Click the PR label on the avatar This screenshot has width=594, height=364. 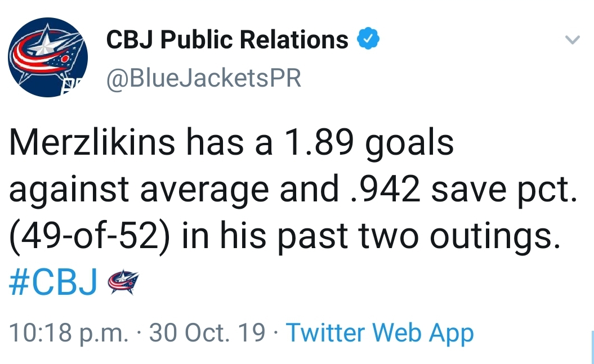tap(72, 86)
